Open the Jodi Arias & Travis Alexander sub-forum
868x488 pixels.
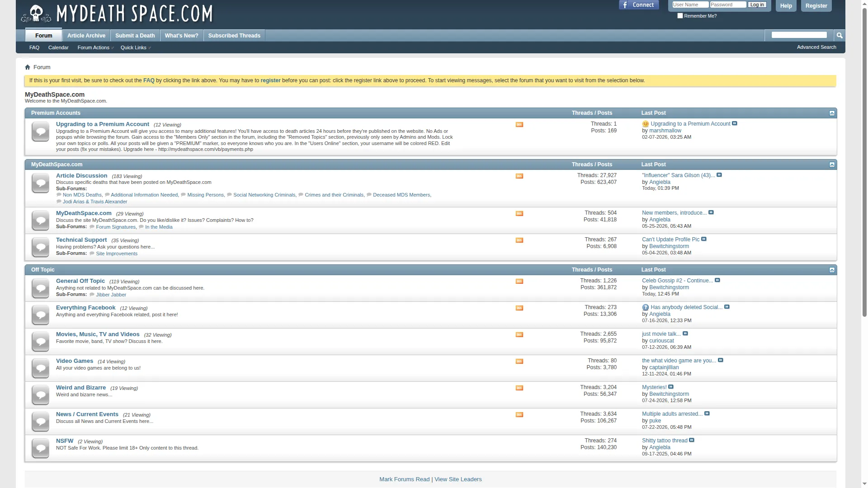(95, 202)
